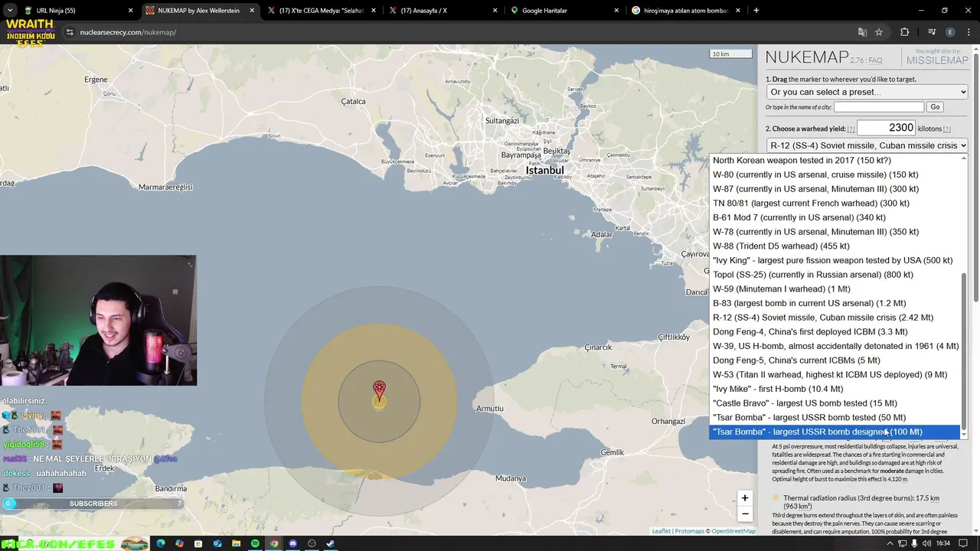Open the notification center icon
980x551 pixels.
pyautogui.click(x=963, y=543)
